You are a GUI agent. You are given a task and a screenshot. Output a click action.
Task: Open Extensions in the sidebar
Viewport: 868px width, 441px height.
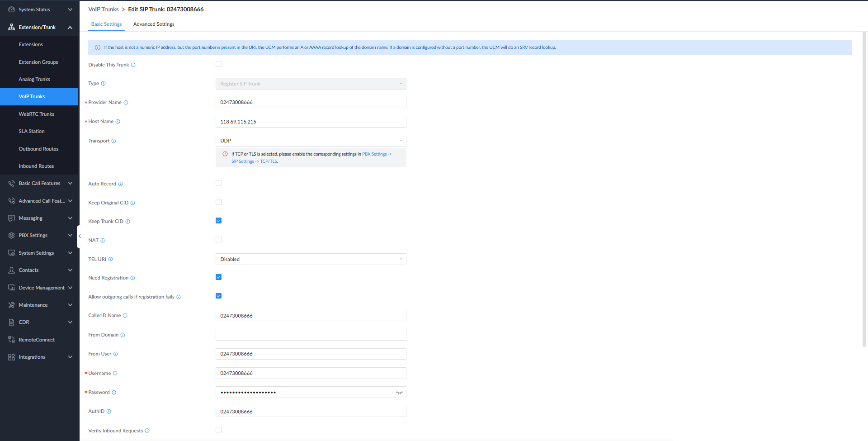tap(31, 44)
